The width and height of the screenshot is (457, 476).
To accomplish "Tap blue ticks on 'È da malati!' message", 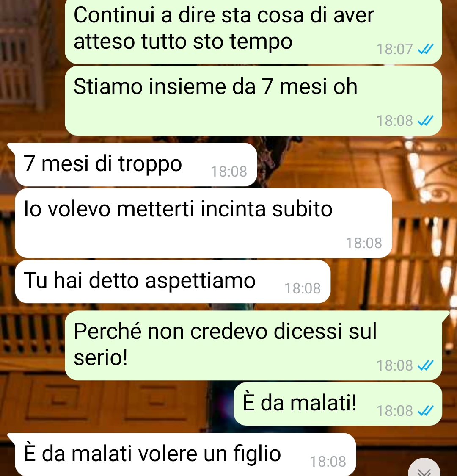I will 426,410.
